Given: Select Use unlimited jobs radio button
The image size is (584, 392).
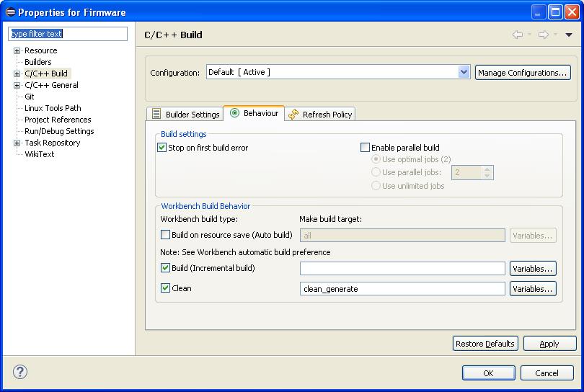Looking at the screenshot, I should point(376,185).
